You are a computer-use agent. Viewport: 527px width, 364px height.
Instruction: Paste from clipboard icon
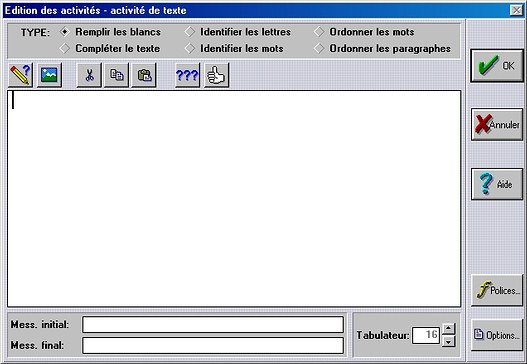(144, 75)
